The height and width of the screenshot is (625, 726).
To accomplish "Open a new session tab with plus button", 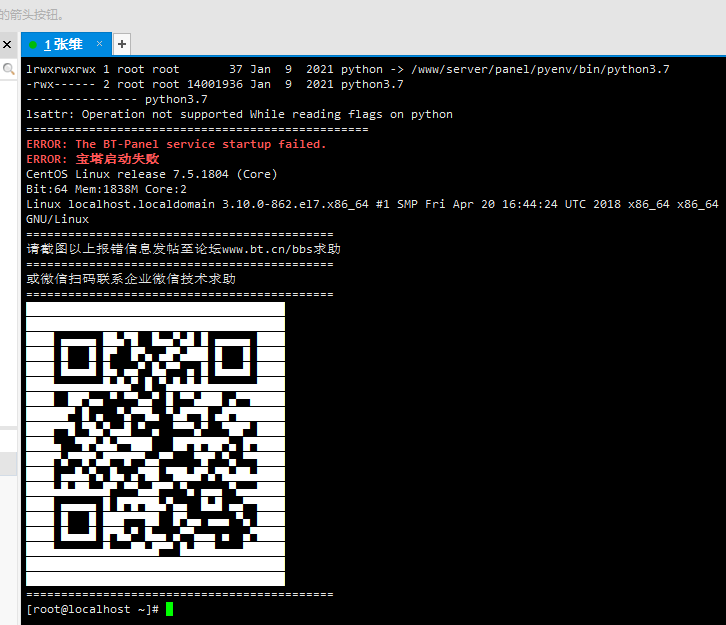I will (x=122, y=44).
